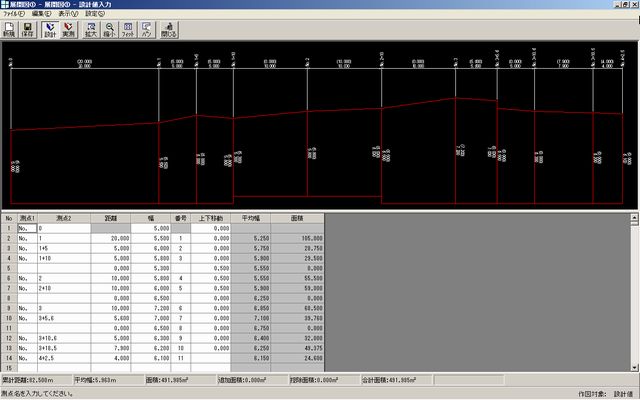The image size is (640, 400).
Task: Click row header number 15
Action: click(x=9, y=368)
